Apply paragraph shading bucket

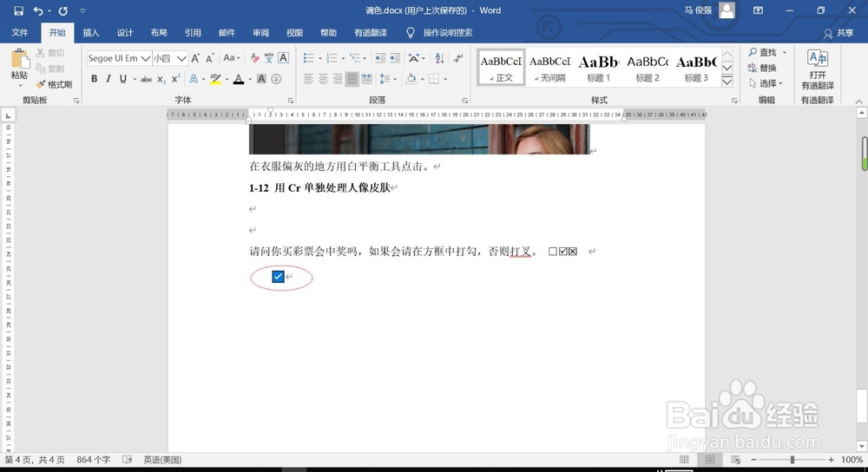click(x=411, y=79)
